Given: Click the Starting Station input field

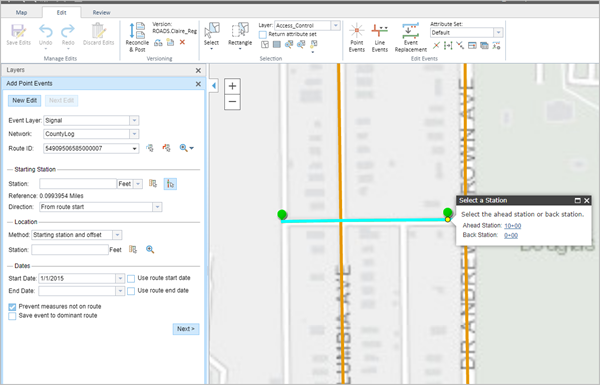Looking at the screenshot, I should point(78,184).
